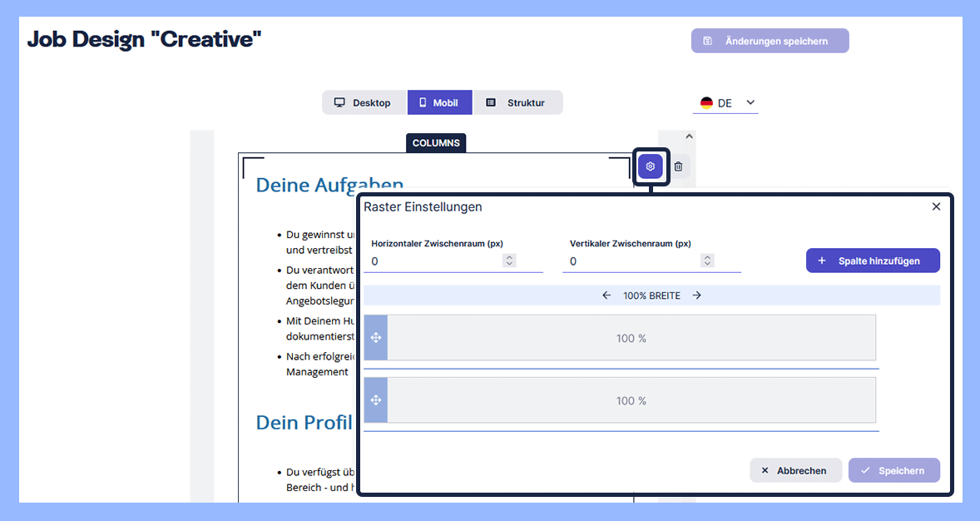This screenshot has height=521, width=980.
Task: Switch to the Struktur view tab
Action: (x=518, y=102)
